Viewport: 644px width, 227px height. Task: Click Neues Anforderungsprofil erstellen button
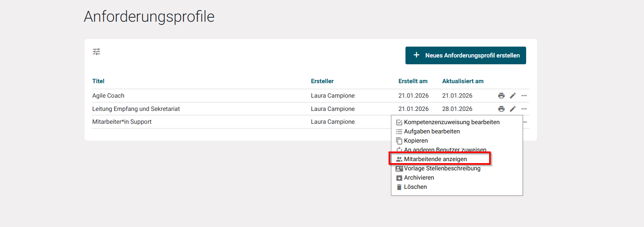465,55
